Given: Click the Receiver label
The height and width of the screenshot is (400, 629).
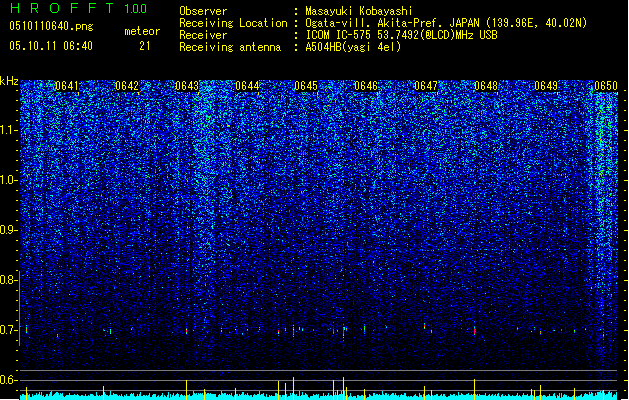Looking at the screenshot, I should tap(203, 35).
